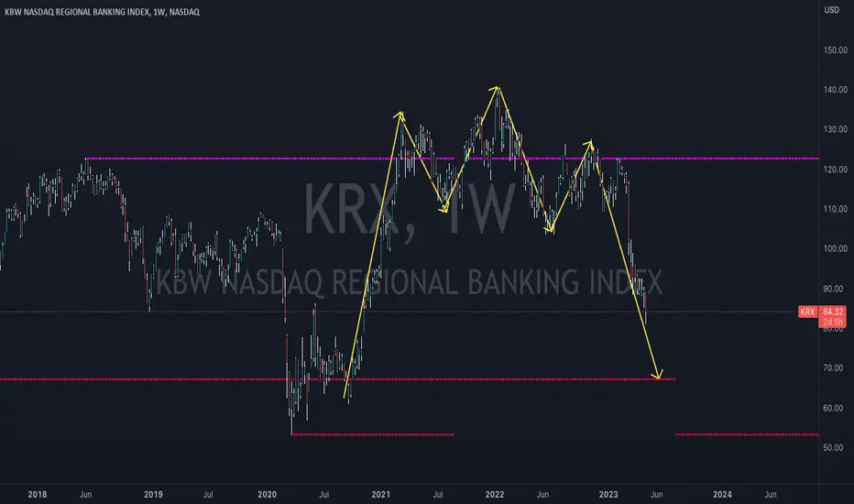This screenshot has height=504, width=854.
Task: Click the 2022 time axis label
Action: [495, 494]
